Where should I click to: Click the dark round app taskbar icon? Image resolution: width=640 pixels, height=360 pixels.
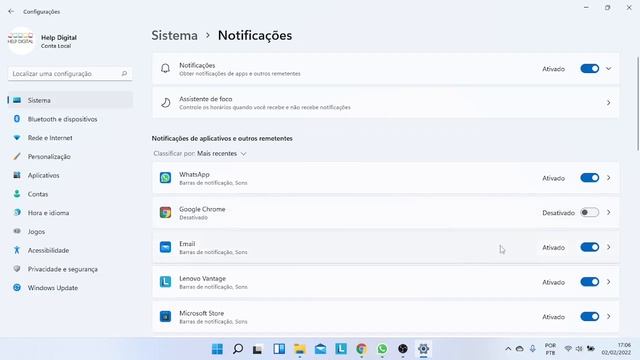(x=403, y=349)
